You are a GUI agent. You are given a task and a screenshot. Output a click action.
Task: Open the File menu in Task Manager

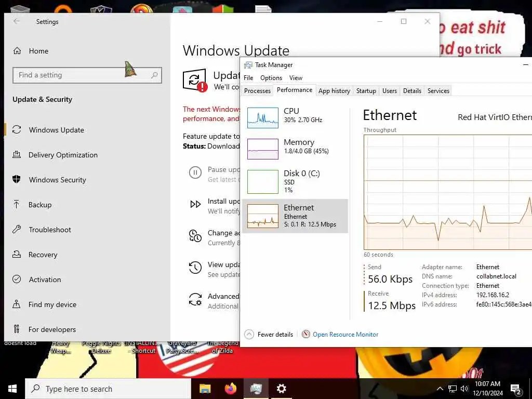pyautogui.click(x=248, y=78)
